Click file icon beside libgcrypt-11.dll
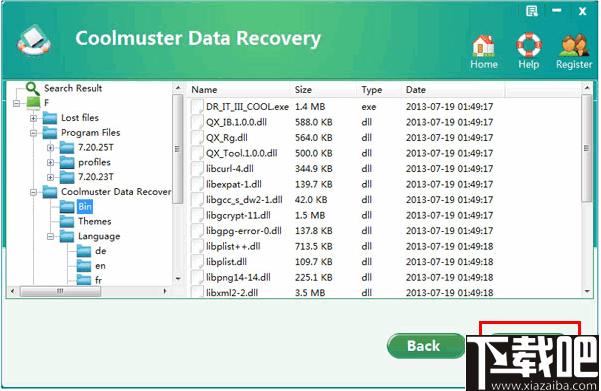Viewport: 601px width, 391px height. 197,215
